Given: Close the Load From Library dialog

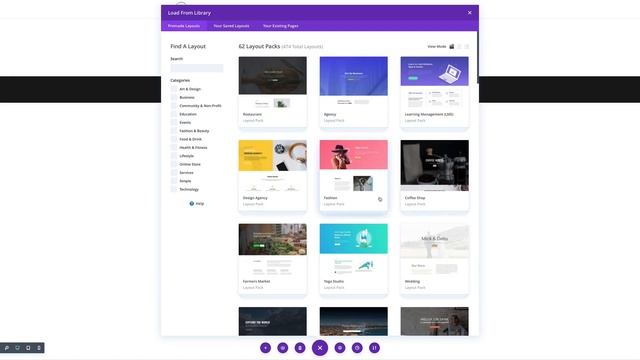Looking at the screenshot, I should click(469, 13).
